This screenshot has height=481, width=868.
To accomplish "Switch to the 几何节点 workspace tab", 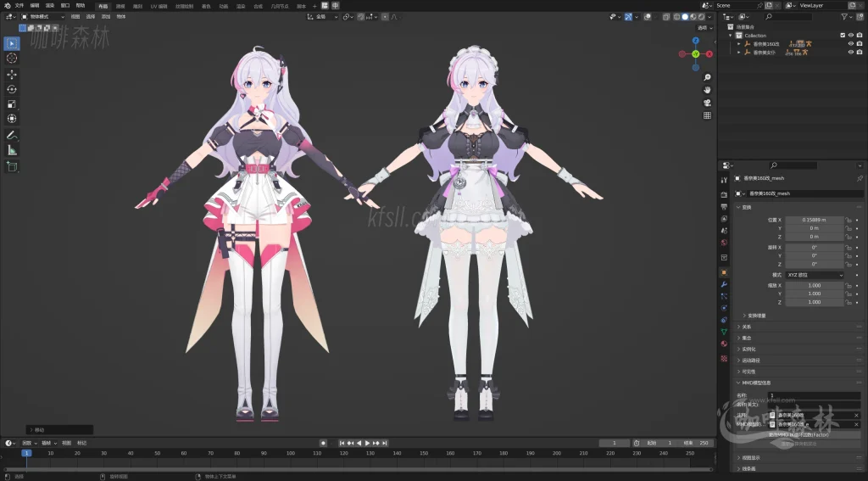I will [280, 6].
